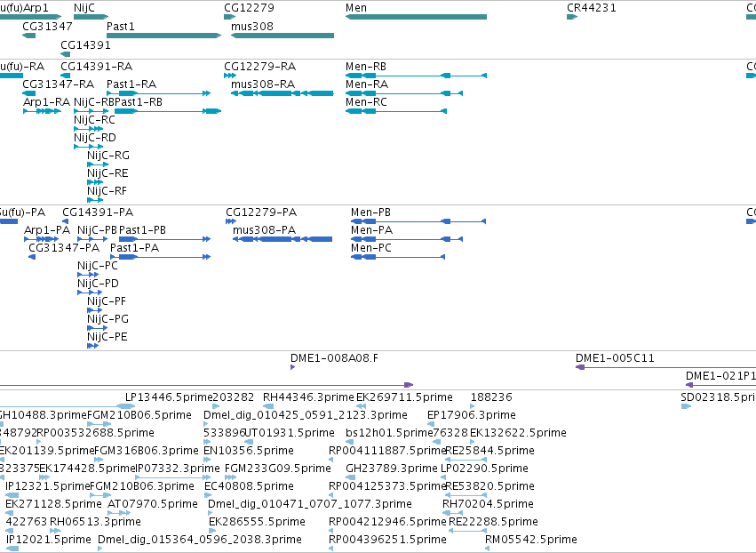Click the RH44346.3prime EST label
Image resolution: width=756 pixels, height=553 pixels.
click(x=308, y=397)
